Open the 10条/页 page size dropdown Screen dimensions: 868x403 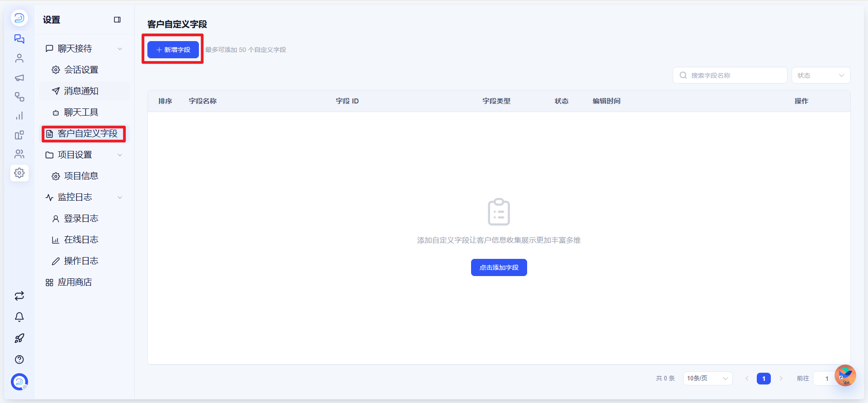708,378
